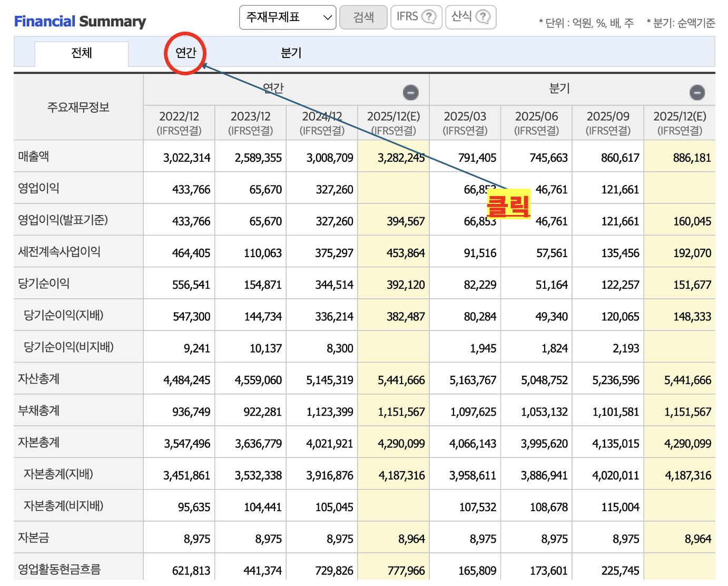This screenshot has width=728, height=586.
Task: Switch to the 전체 tab
Action: click(82, 53)
